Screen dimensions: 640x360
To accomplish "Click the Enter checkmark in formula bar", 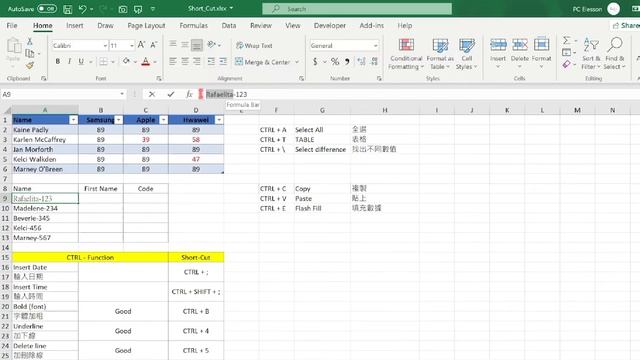I will tap(171, 94).
